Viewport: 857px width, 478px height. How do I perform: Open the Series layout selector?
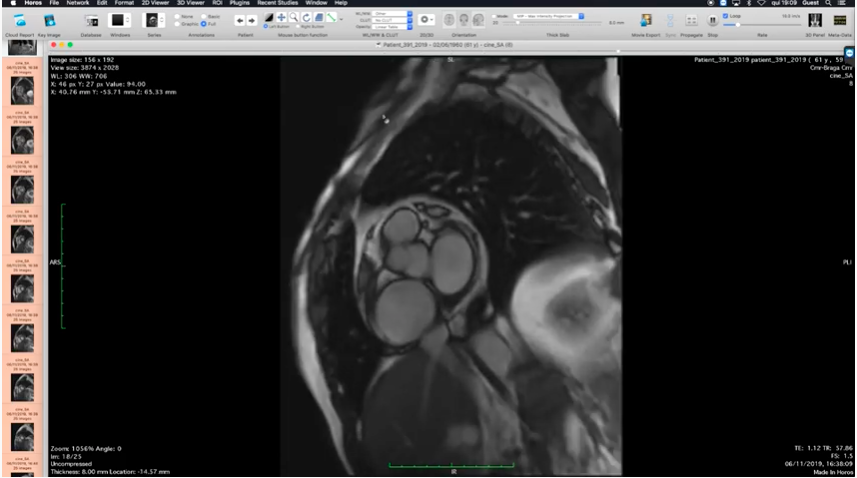pyautogui.click(x=154, y=21)
